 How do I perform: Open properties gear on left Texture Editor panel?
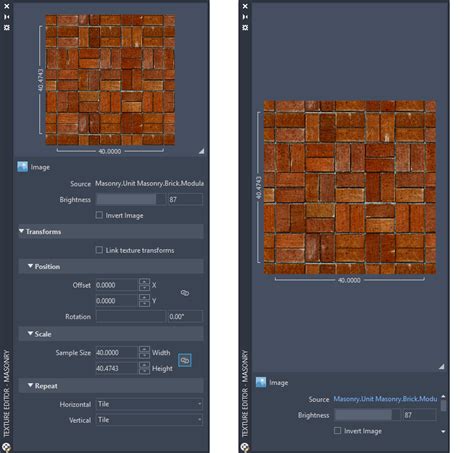tap(7, 27)
